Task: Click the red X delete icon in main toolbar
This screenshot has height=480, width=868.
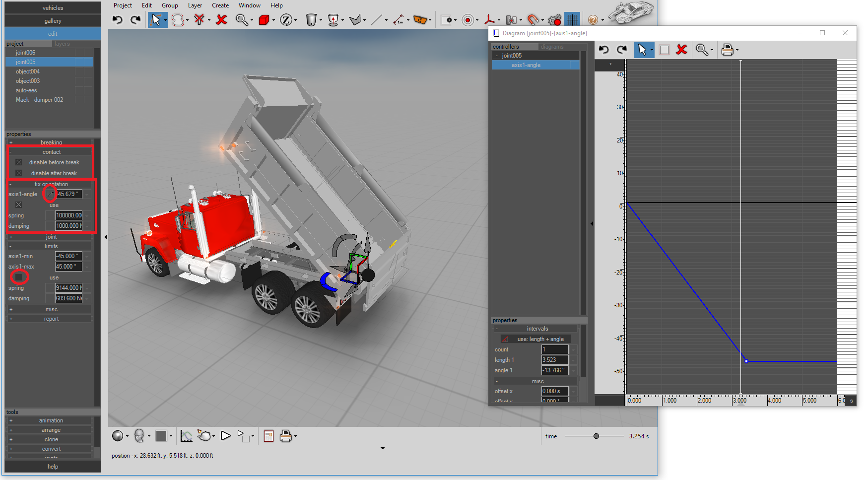Action: pyautogui.click(x=221, y=20)
